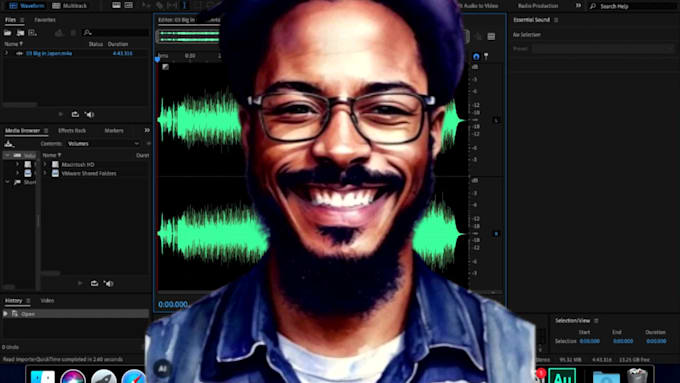Open the History panel tab
Viewport: 680px width, 383px height.
click(x=13, y=300)
